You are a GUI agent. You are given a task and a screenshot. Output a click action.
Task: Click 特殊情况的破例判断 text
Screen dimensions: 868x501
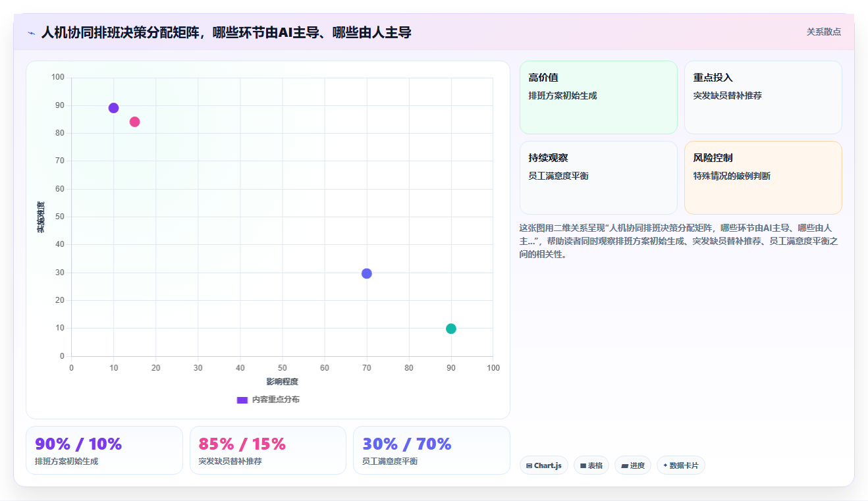click(x=732, y=176)
